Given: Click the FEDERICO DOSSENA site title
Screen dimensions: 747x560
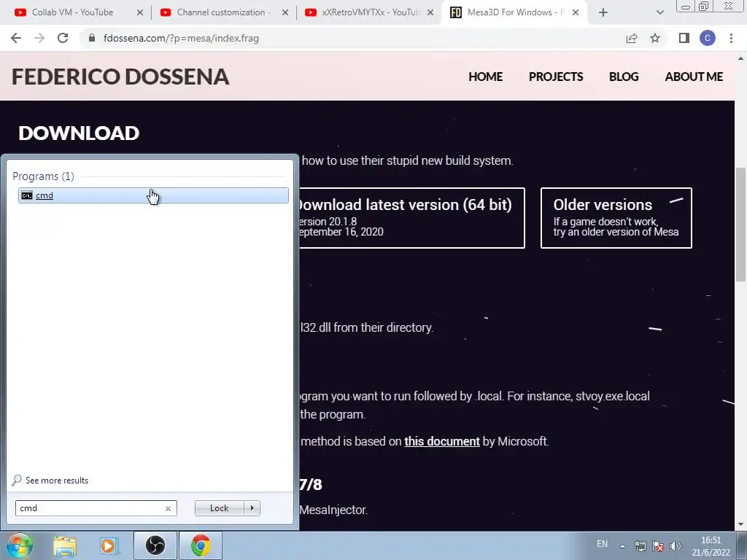Looking at the screenshot, I should 120,77.
